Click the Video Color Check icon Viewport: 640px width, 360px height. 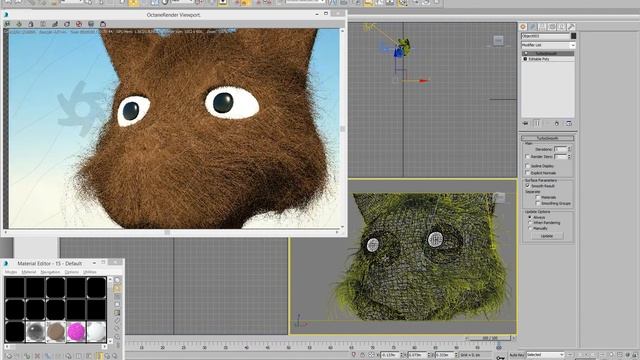(x=118, y=313)
